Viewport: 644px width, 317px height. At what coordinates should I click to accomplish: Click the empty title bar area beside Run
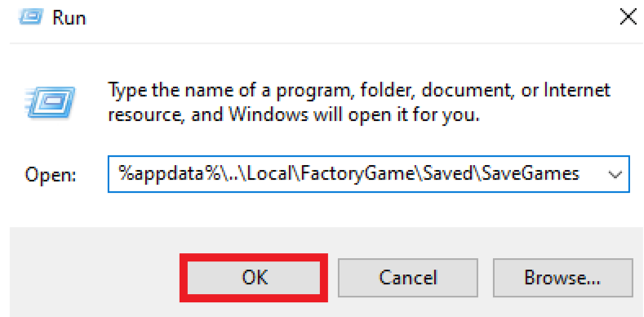click(x=349, y=19)
